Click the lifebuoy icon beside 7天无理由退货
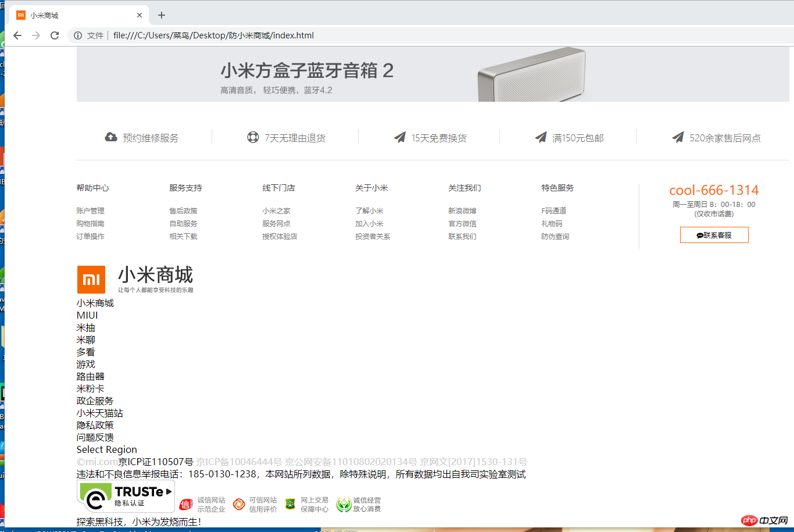 [253, 137]
